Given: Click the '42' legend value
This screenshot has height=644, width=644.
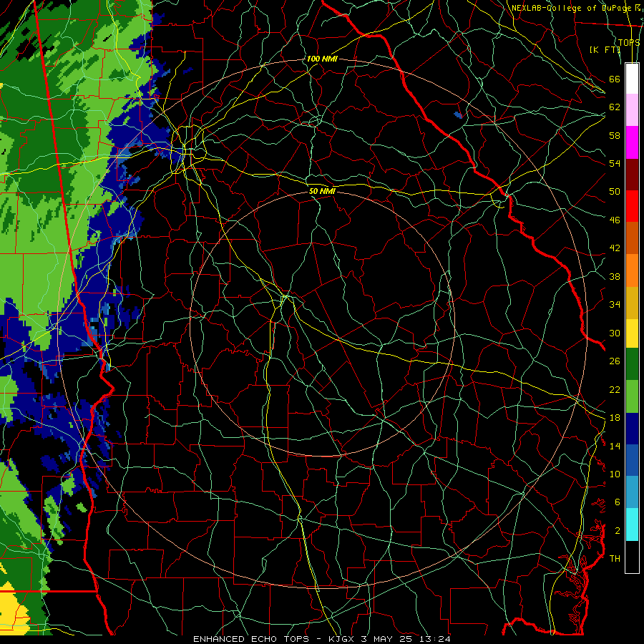Looking at the screenshot, I should pyautogui.click(x=615, y=248).
